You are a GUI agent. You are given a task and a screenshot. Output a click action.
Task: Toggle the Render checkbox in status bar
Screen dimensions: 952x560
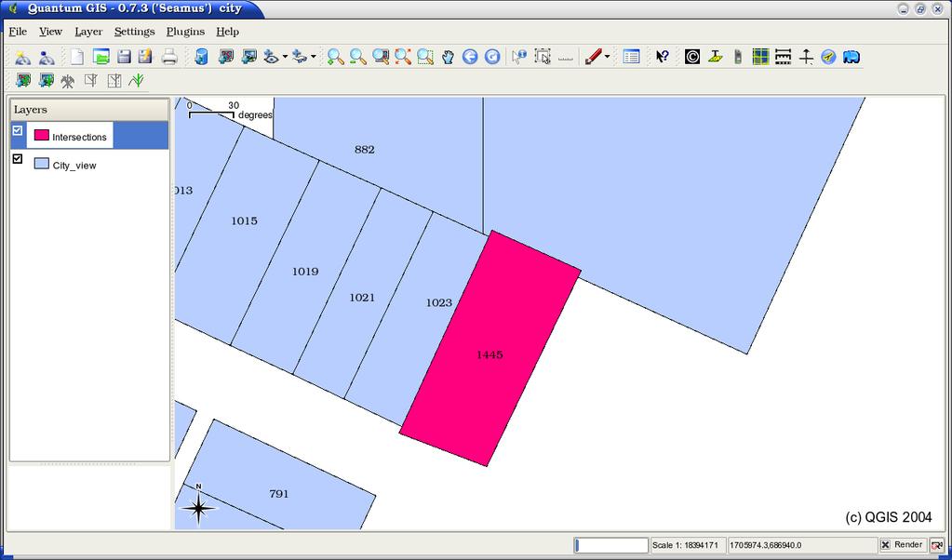pyautogui.click(x=886, y=545)
